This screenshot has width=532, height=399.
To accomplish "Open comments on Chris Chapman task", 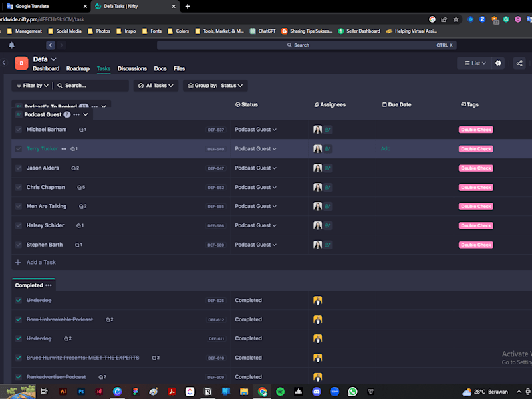I will coord(81,188).
